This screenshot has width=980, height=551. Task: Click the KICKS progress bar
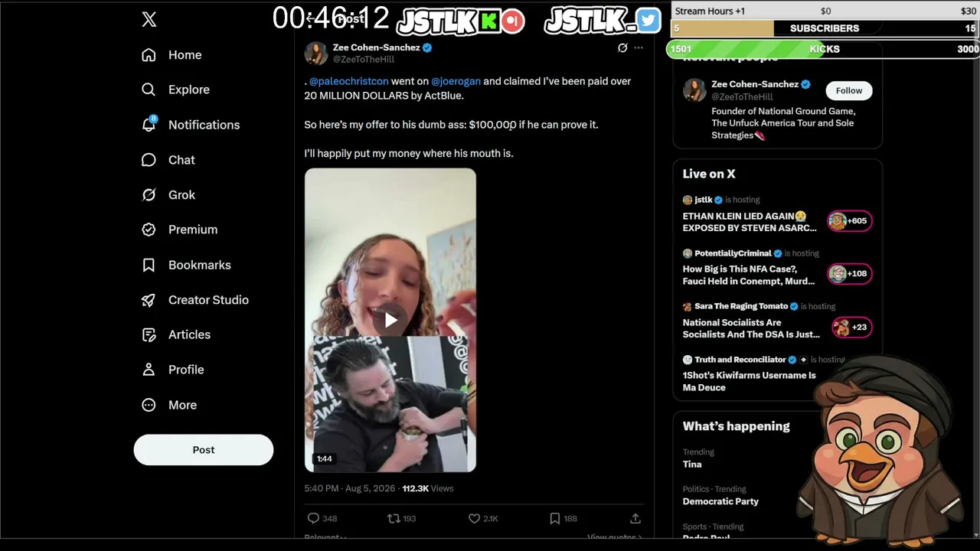(823, 49)
